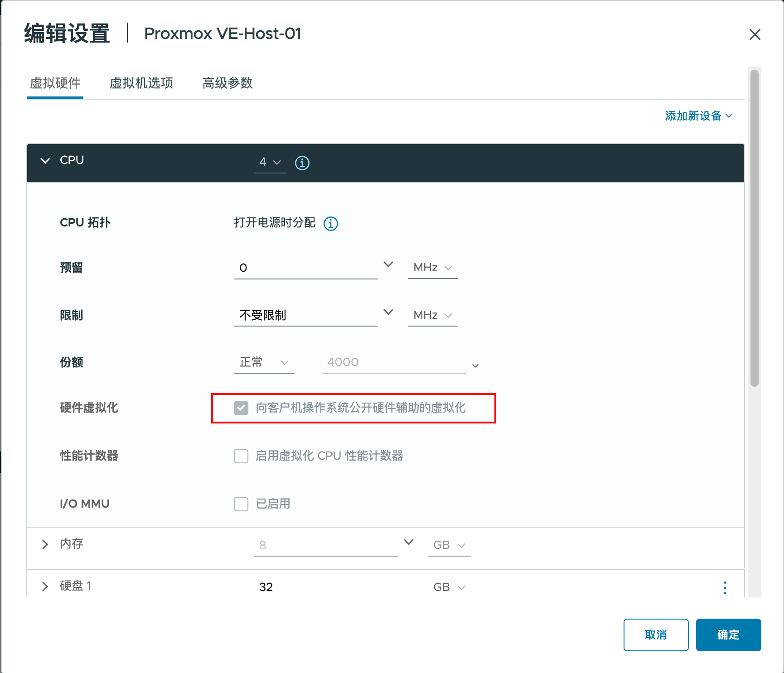
Task: Open the three-dot menu for 硬盘 1
Action: click(x=725, y=587)
